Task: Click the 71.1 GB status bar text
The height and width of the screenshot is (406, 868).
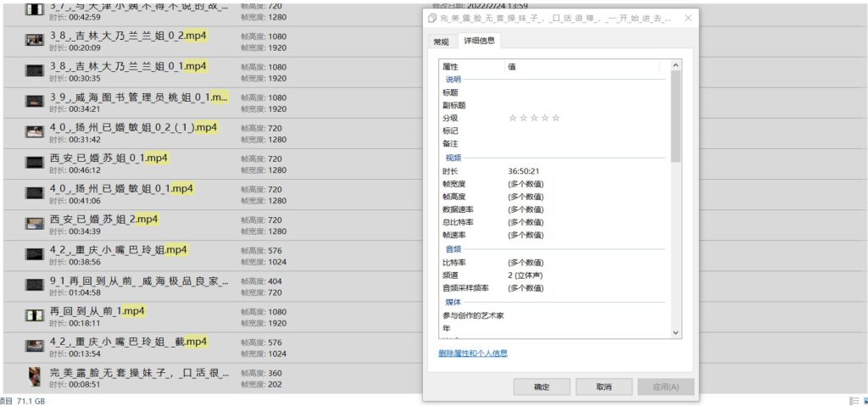Action: [30, 401]
